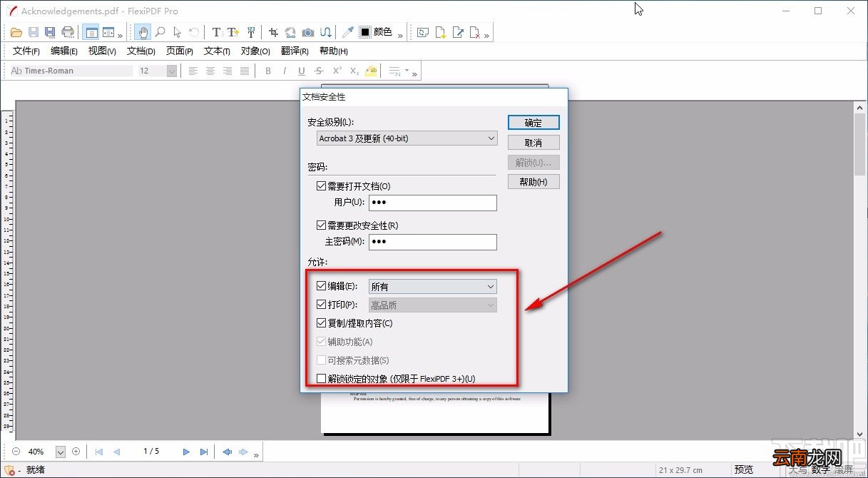Open the 帮助(H) menu in menu bar
868x478 pixels.
[334, 51]
